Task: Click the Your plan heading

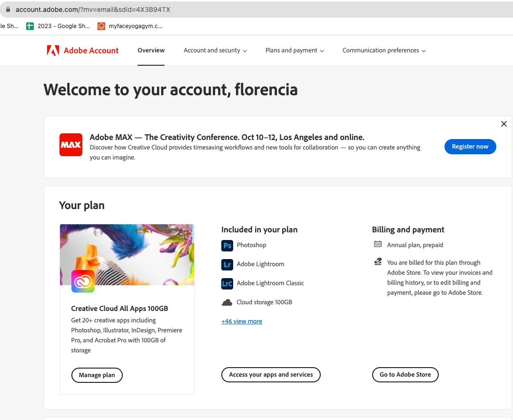Action: tap(82, 206)
